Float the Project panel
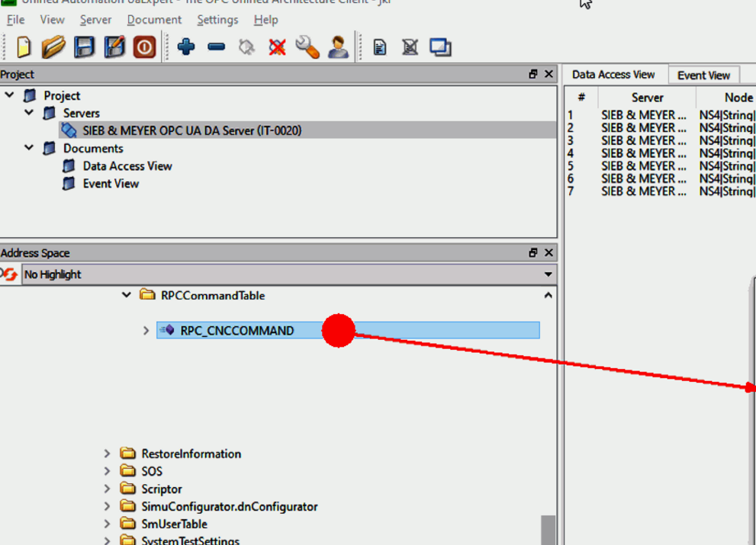 533,74
